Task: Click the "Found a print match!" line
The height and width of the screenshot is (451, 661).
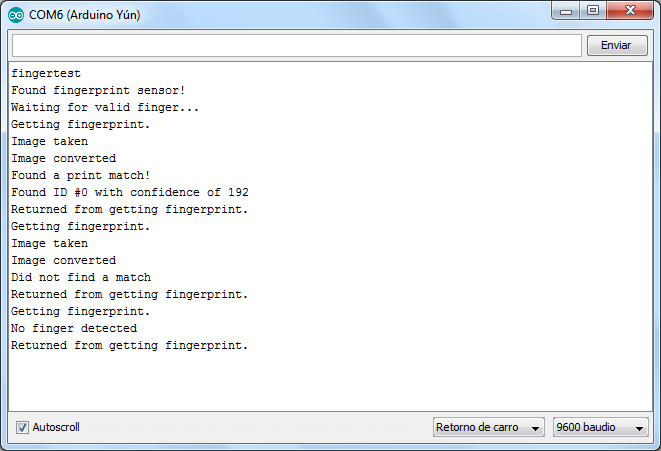Action: click(80, 175)
